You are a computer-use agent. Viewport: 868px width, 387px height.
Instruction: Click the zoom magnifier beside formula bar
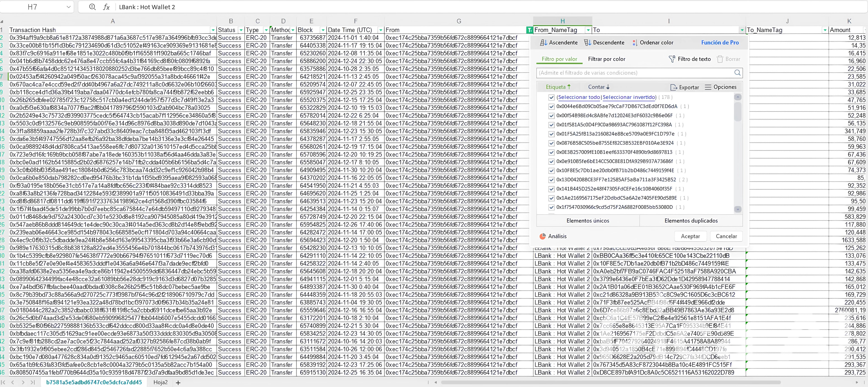pyautogui.click(x=92, y=7)
